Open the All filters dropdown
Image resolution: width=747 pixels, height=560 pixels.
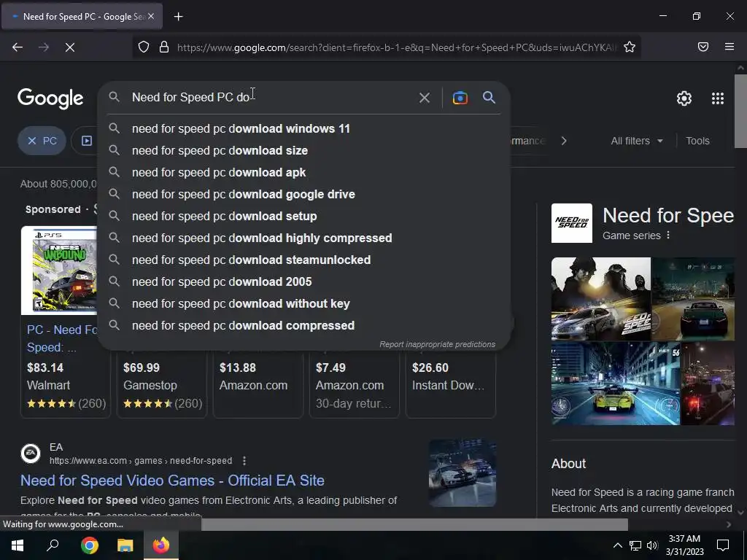pyautogui.click(x=636, y=141)
